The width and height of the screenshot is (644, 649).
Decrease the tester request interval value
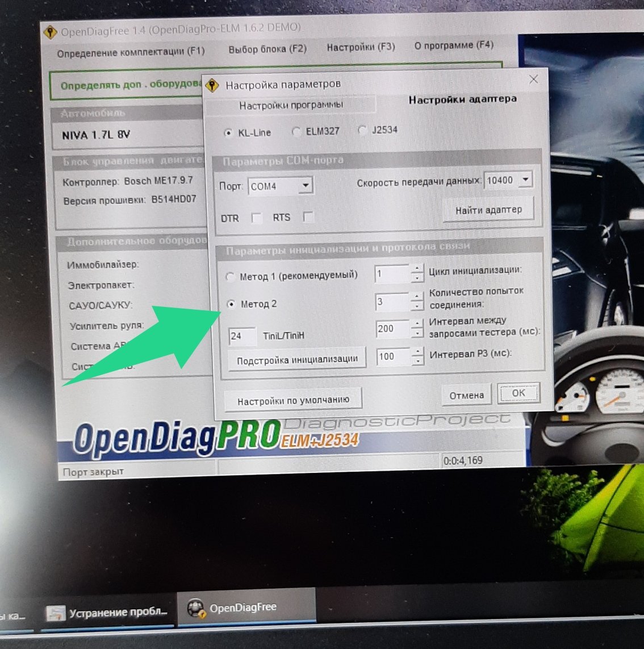[418, 333]
